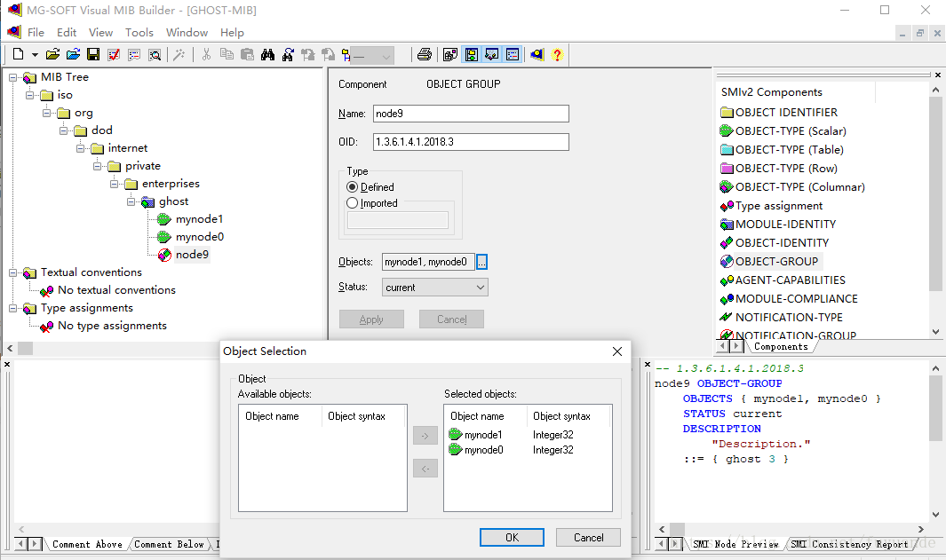Click the binoculars Find icon
Screen dimensions: 946x560
tap(268, 55)
